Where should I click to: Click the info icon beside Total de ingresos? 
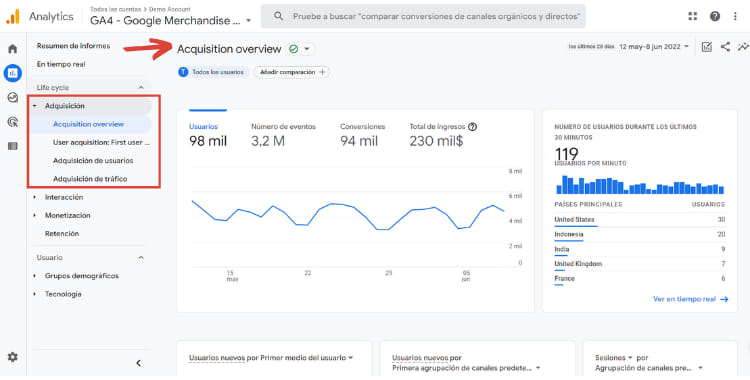(473, 127)
